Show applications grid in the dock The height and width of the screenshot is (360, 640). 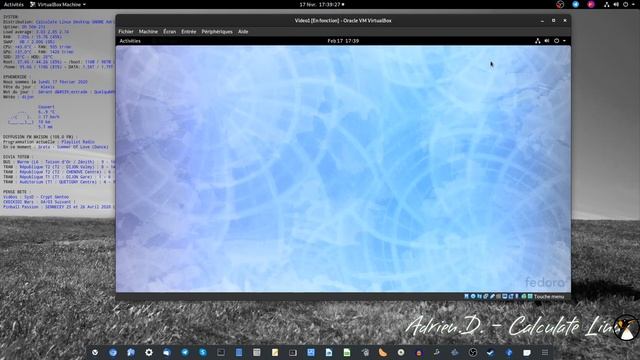[544, 353]
